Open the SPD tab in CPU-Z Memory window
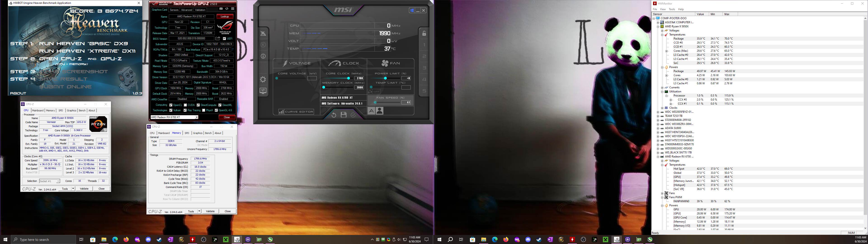The height and width of the screenshot is (244, 868). point(187,133)
